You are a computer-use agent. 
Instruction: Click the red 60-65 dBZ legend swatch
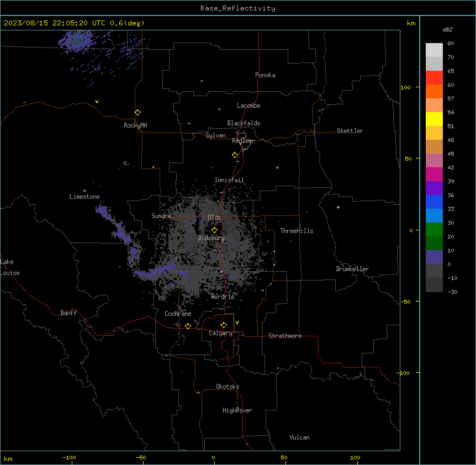coord(434,77)
